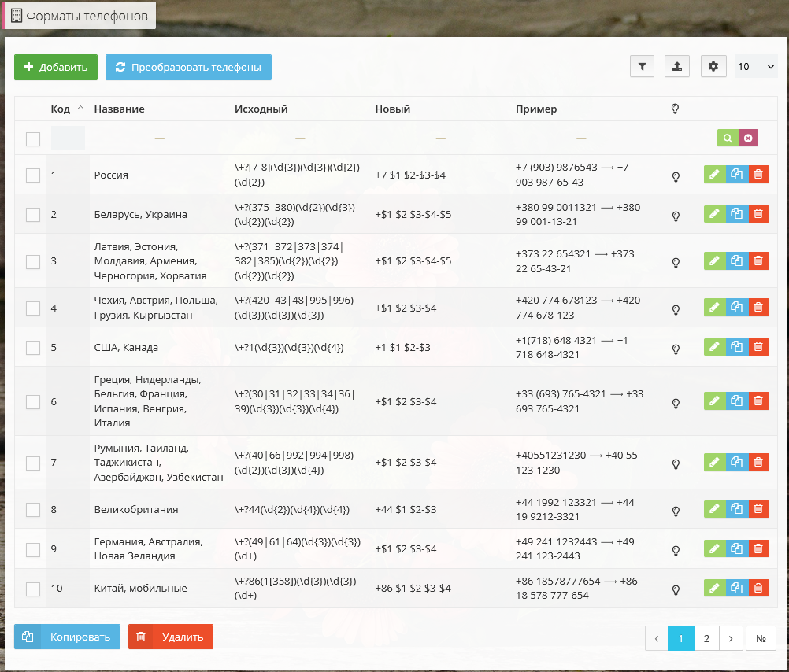Open the gear settings button

click(713, 67)
